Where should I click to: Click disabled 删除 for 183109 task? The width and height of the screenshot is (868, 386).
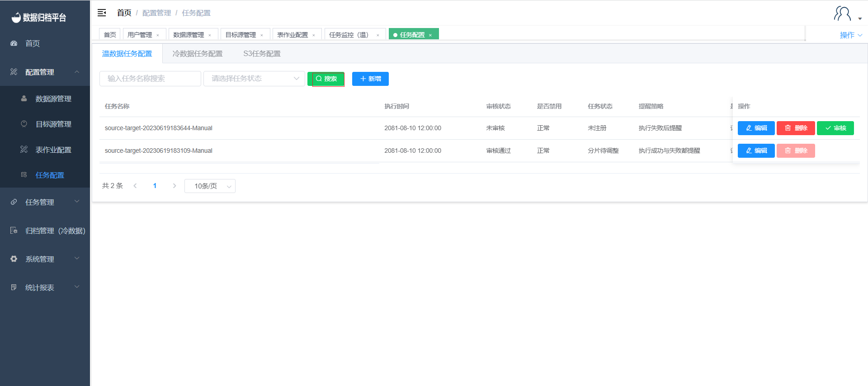point(796,151)
